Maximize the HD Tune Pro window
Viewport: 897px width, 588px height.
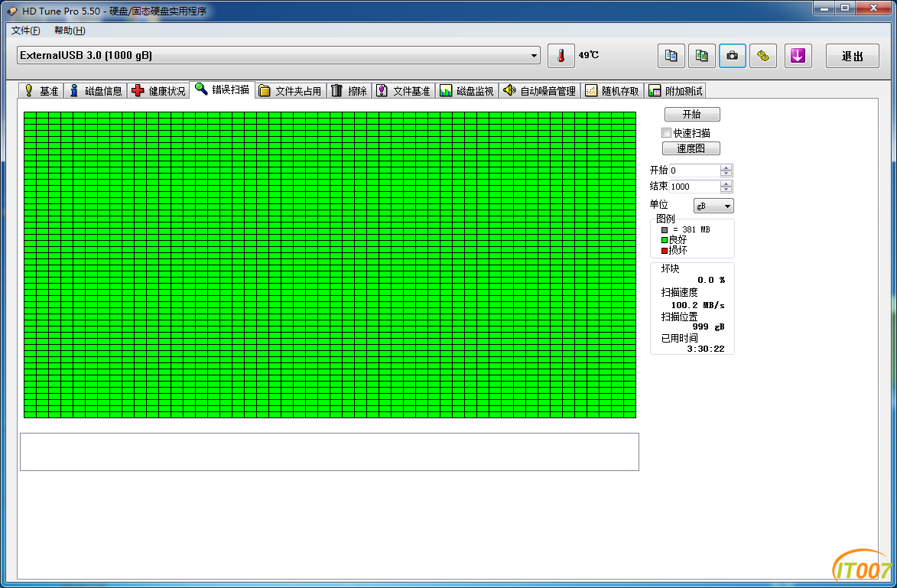(x=845, y=8)
